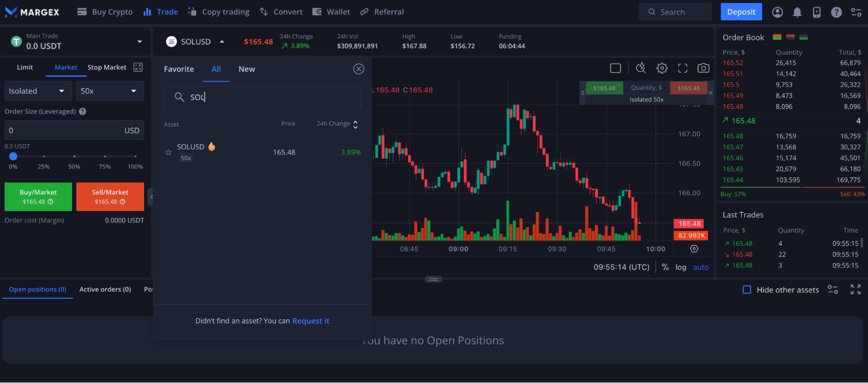The height and width of the screenshot is (383, 868).
Task: Open the Active orders (0) tab
Action: pos(105,289)
